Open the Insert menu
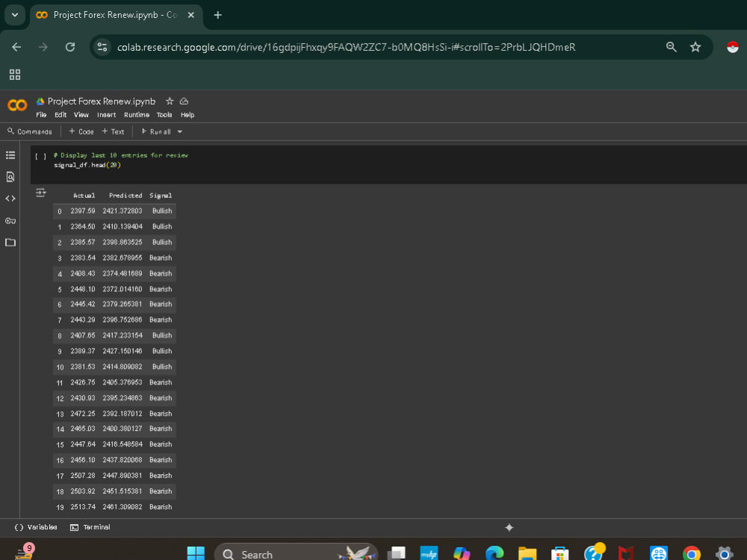This screenshot has height=560, width=747. [x=106, y=115]
